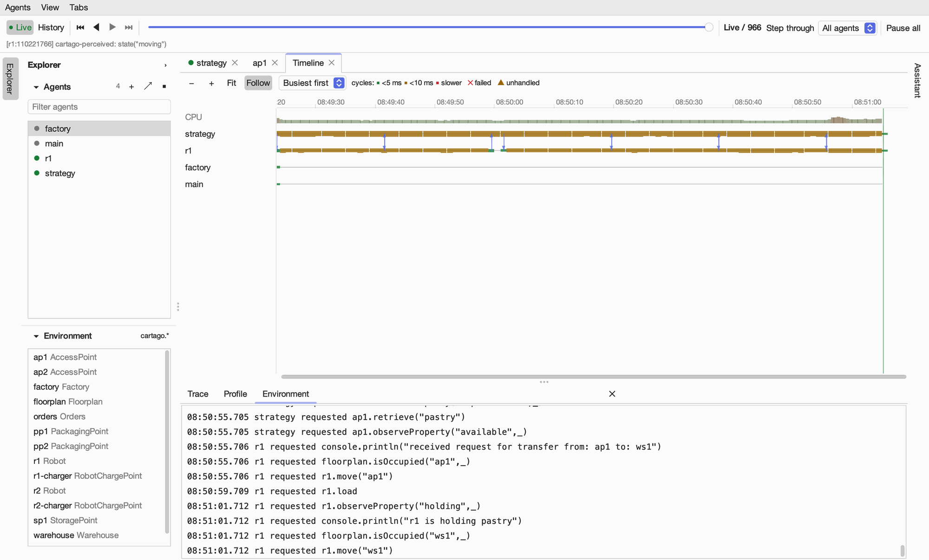
Task: Open Busiest first sort dropdown
Action: 313,83
